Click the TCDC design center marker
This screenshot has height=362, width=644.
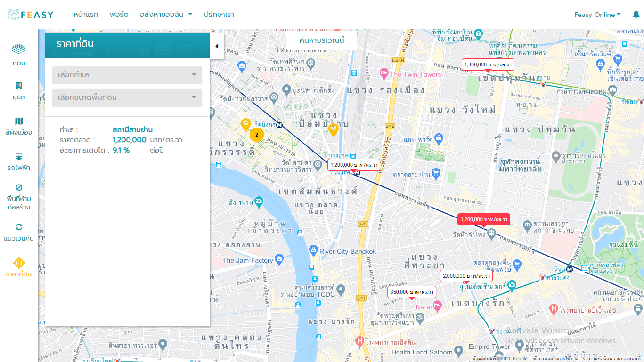point(341,289)
